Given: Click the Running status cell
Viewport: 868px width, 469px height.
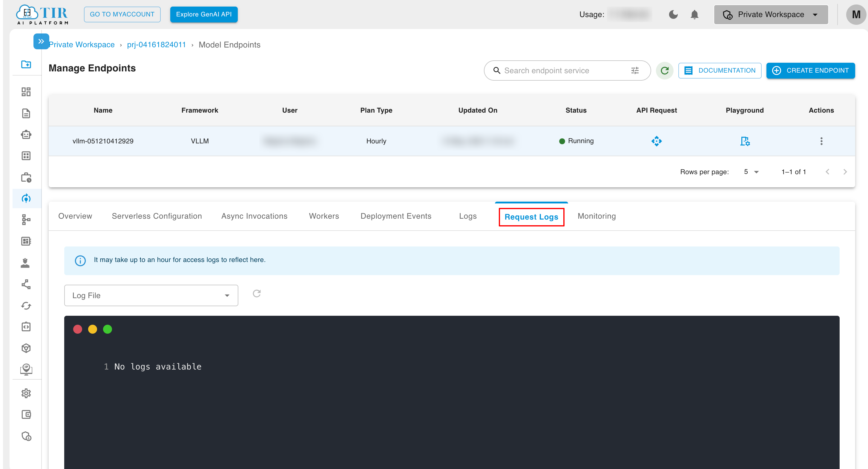Looking at the screenshot, I should [576, 141].
